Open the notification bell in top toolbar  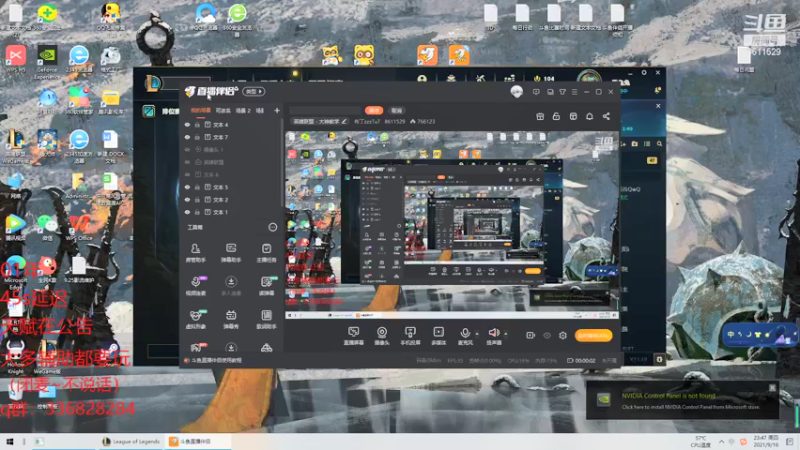click(589, 116)
